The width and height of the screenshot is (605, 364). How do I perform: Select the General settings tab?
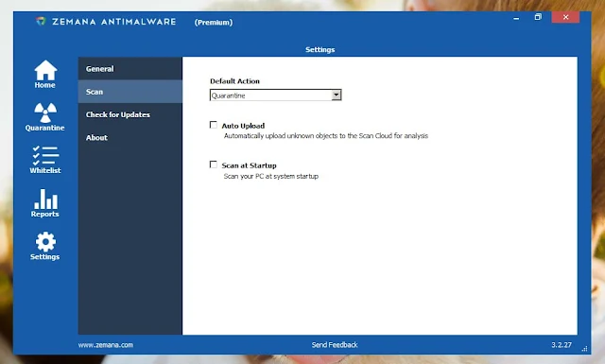tap(130, 69)
